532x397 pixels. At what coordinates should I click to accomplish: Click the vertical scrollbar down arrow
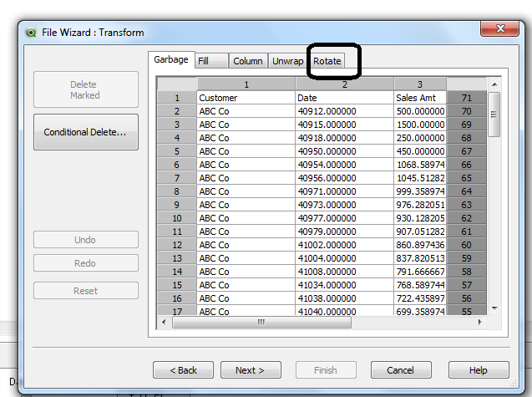(x=494, y=308)
